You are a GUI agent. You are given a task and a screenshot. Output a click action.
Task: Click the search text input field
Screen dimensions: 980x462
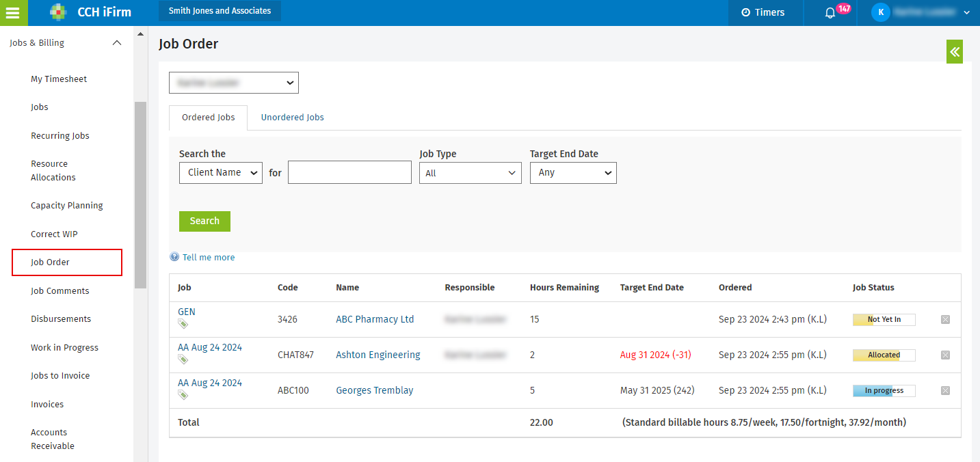tap(349, 173)
